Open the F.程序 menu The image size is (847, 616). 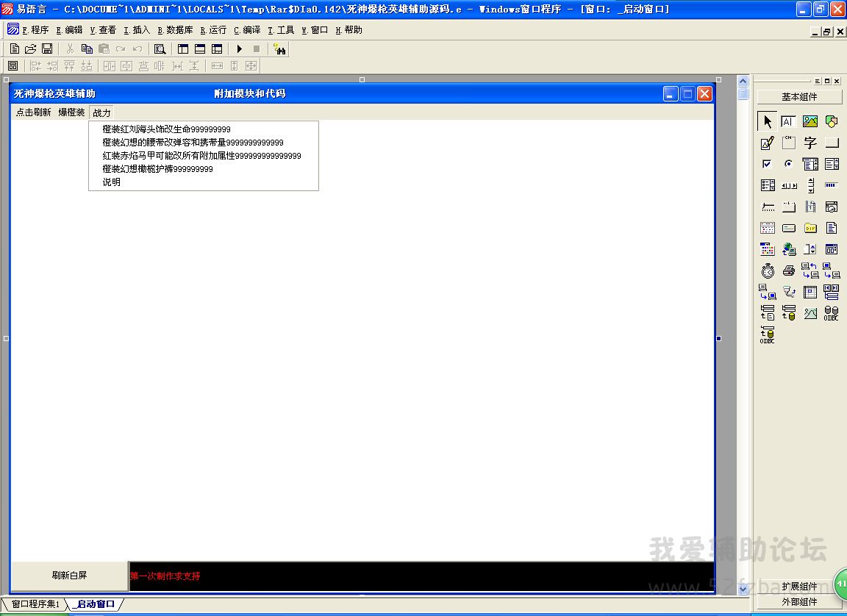tap(35, 30)
